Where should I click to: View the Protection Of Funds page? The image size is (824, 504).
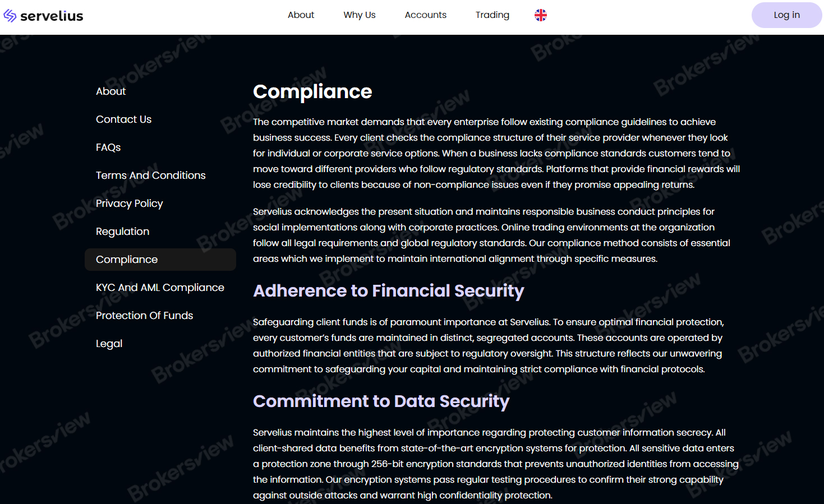(x=144, y=315)
